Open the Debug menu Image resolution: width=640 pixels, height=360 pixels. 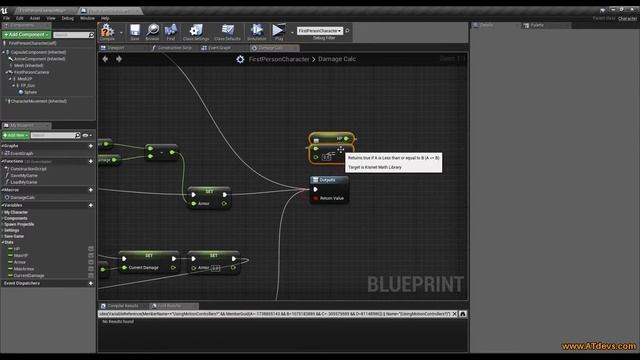(68, 18)
